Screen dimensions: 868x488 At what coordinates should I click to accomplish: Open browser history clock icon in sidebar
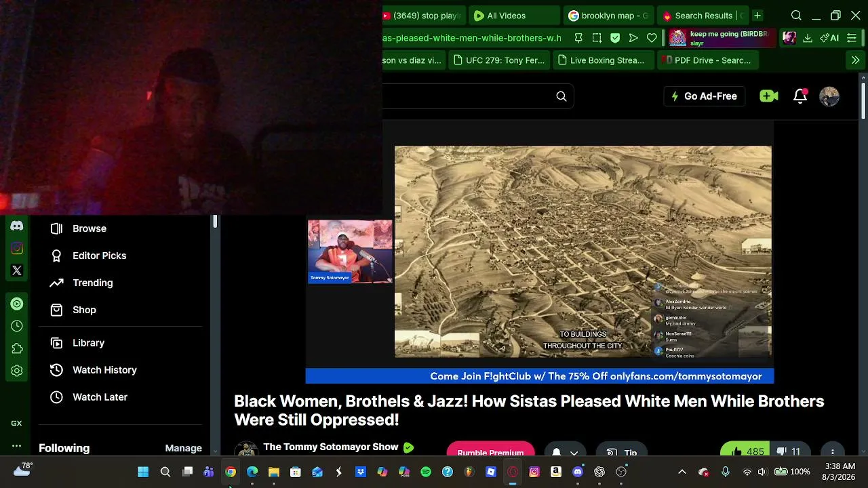point(17,326)
